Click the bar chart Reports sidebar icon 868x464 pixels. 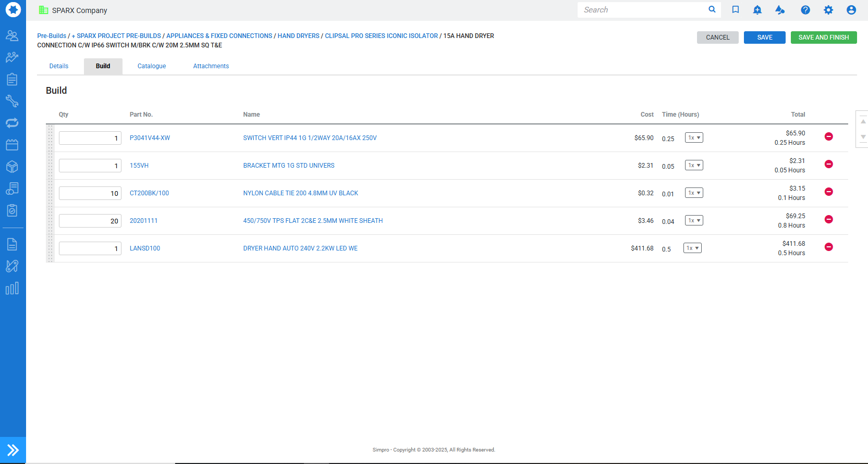point(12,288)
